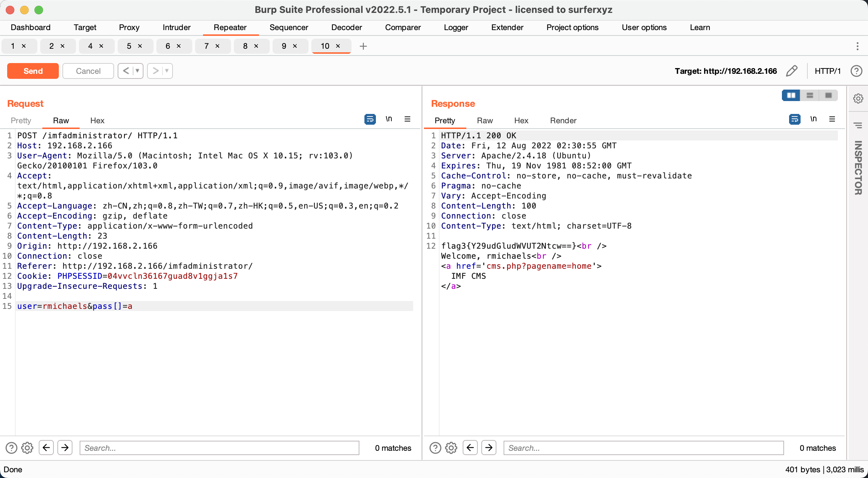Screen dimensions: 868x478
Task: Open Response search help icon
Action: coord(435,448)
